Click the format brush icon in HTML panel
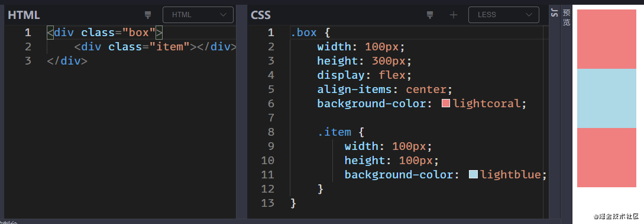 [x=148, y=15]
